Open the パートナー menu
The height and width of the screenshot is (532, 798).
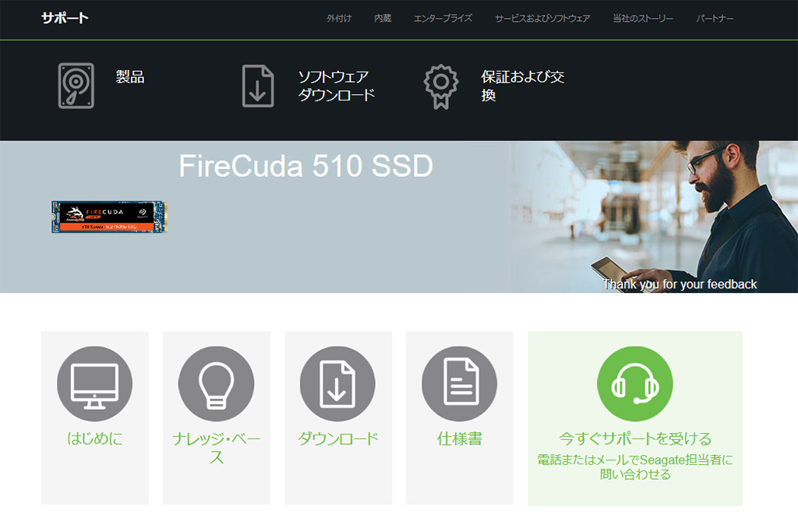(x=715, y=19)
